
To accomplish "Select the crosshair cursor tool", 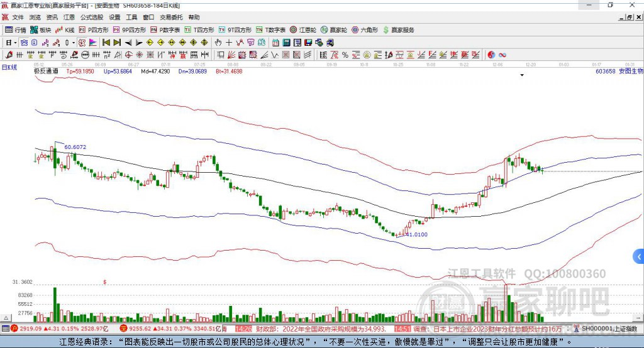I will pyautogui.click(x=229, y=43).
